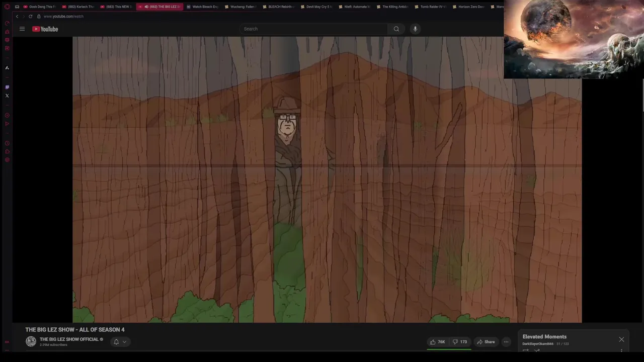Click 'THE BIG LEZ SHOW - ALL OF SEASON 4' title

(75, 330)
